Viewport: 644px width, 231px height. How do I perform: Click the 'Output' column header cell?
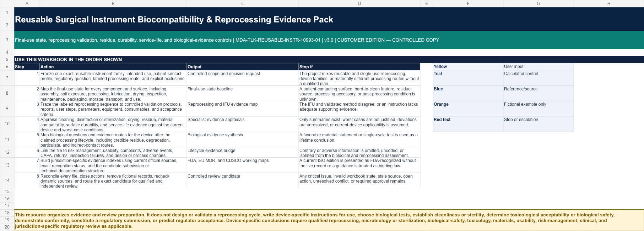243,67
